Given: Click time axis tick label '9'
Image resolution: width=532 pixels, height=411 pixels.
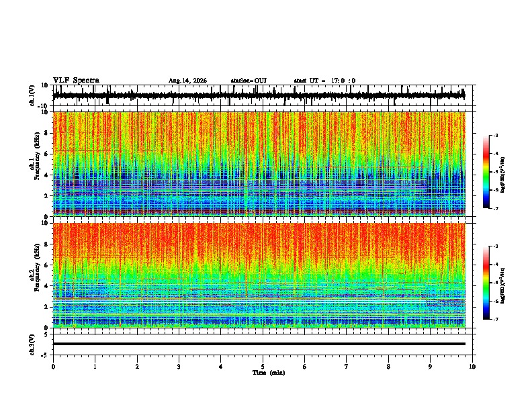Looking at the screenshot, I should coord(430,367).
